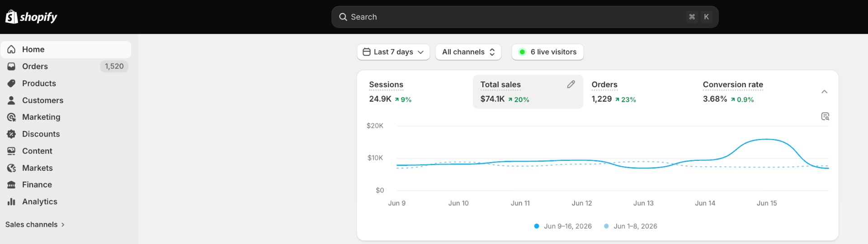
Task: Collapse the metrics chart panel
Action: pyautogui.click(x=824, y=92)
